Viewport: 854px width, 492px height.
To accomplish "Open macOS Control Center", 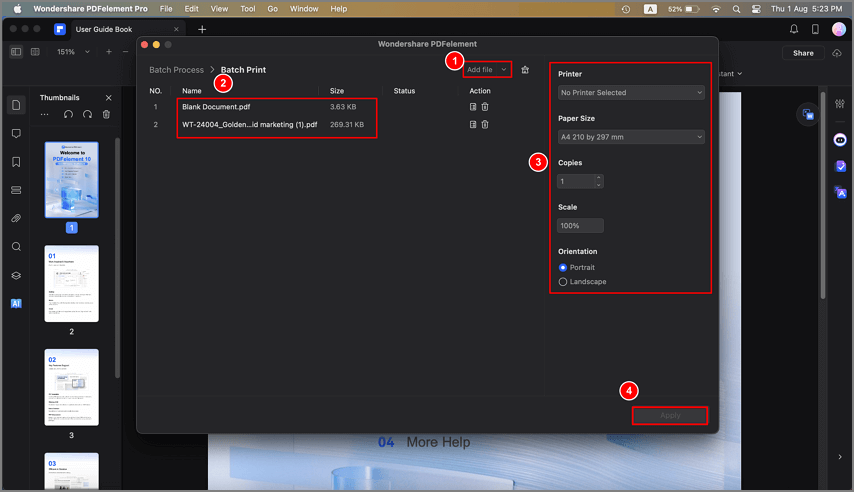I will pos(756,9).
